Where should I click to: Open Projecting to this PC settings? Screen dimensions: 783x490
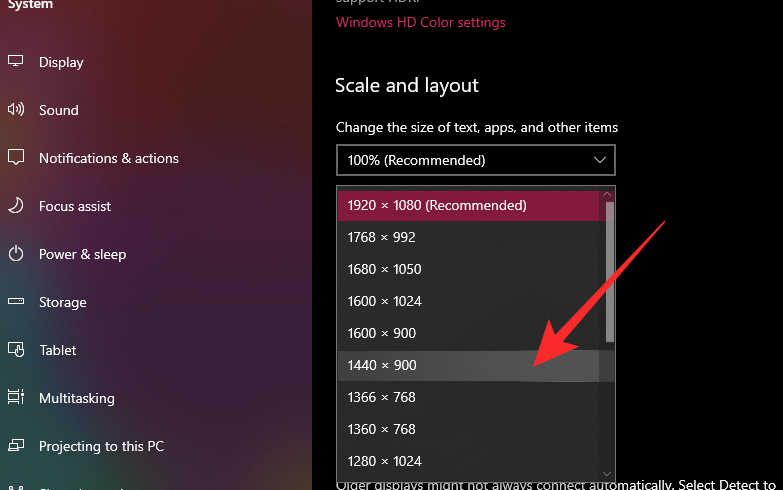[x=101, y=446]
